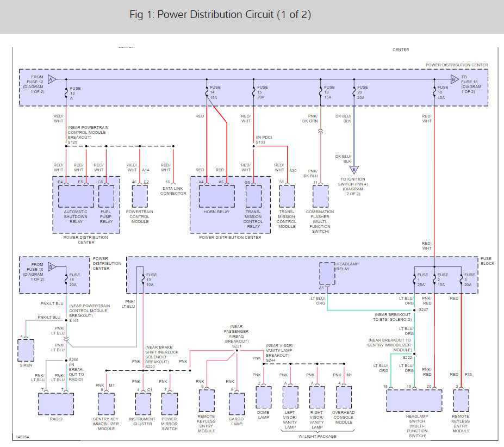Click the 'FUSE 15 20A' label
The height and width of the screenshot is (447, 504).
(x=262, y=92)
